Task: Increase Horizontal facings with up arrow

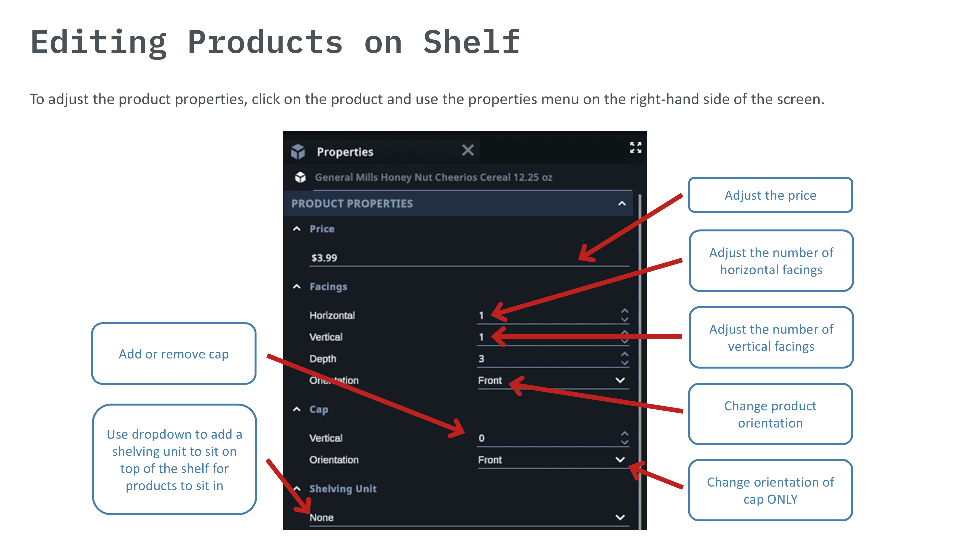Action: pos(624,311)
